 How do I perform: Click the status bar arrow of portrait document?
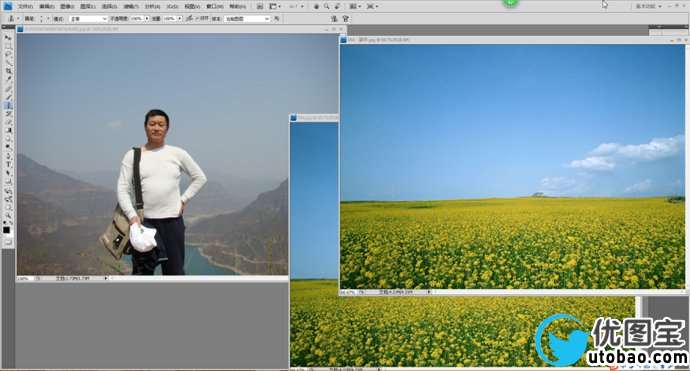click(106, 278)
